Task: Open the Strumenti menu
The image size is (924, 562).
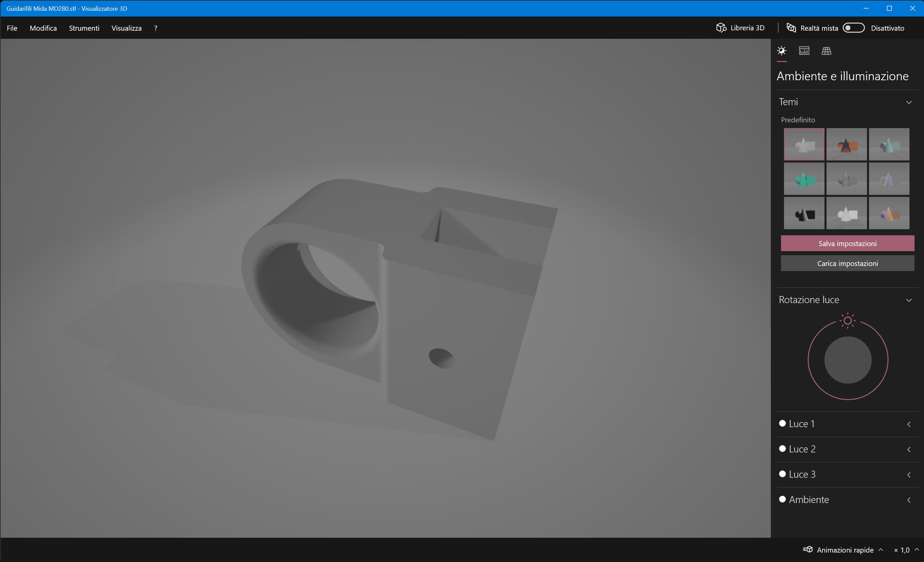Action: [x=84, y=28]
